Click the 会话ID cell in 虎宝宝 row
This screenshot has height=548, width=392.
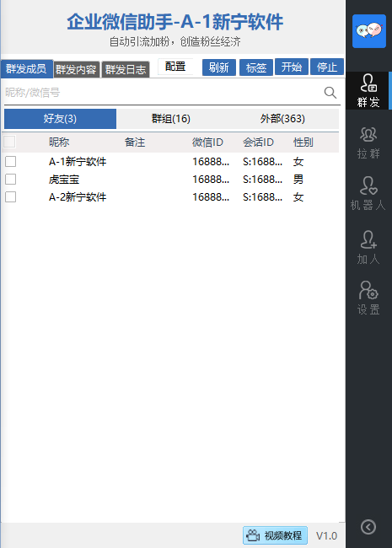[x=262, y=180]
